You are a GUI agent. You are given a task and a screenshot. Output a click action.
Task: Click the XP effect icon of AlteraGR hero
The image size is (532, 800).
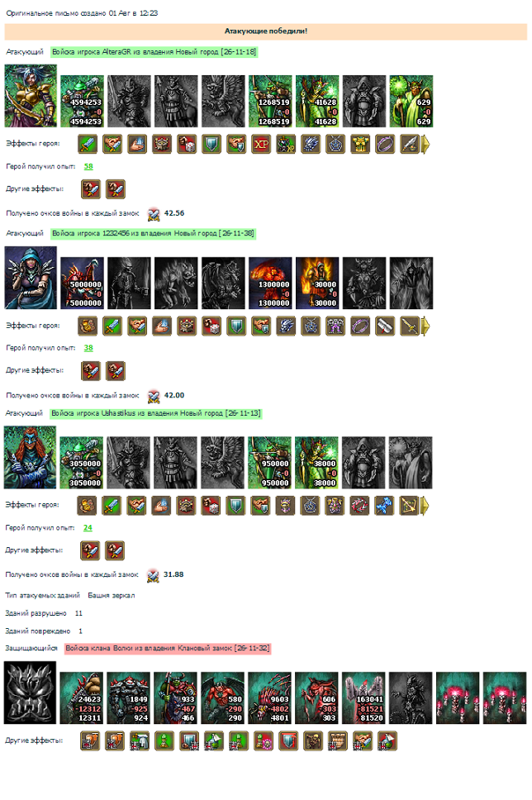(261, 145)
